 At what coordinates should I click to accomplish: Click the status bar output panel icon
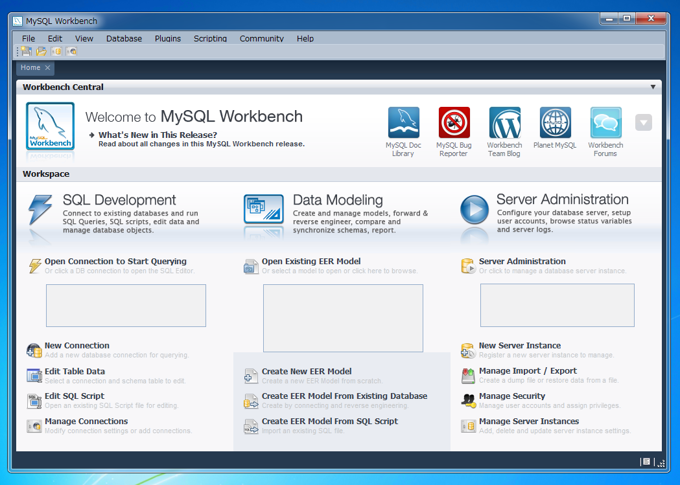[x=647, y=462]
